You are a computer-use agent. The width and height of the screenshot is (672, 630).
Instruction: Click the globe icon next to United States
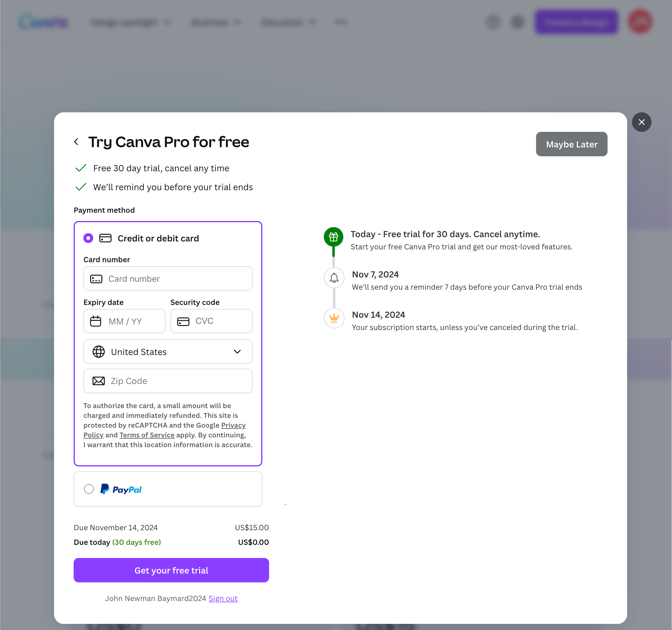[x=98, y=352]
